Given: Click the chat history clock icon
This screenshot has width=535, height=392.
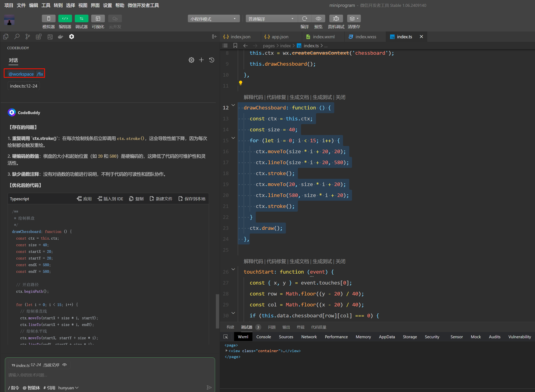Looking at the screenshot, I should pos(212,60).
